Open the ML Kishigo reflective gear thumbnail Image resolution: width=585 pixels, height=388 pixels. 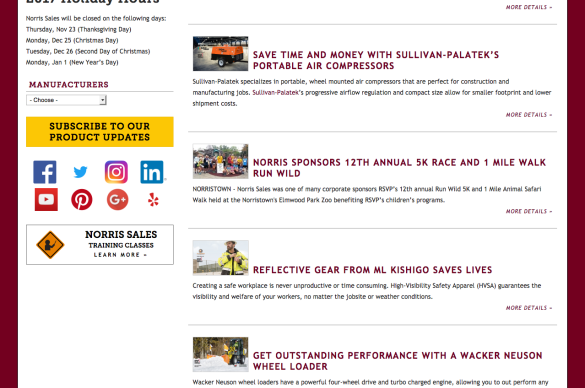coord(220,258)
